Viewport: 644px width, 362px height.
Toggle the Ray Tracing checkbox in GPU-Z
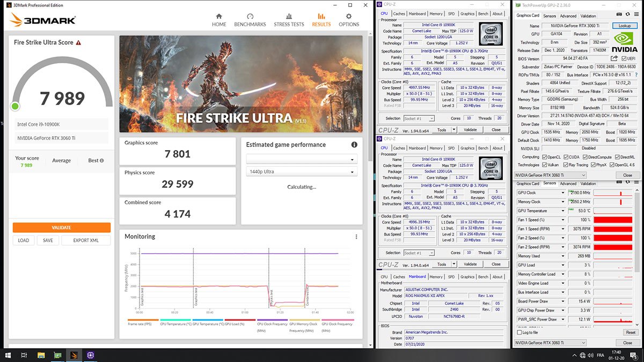566,165
